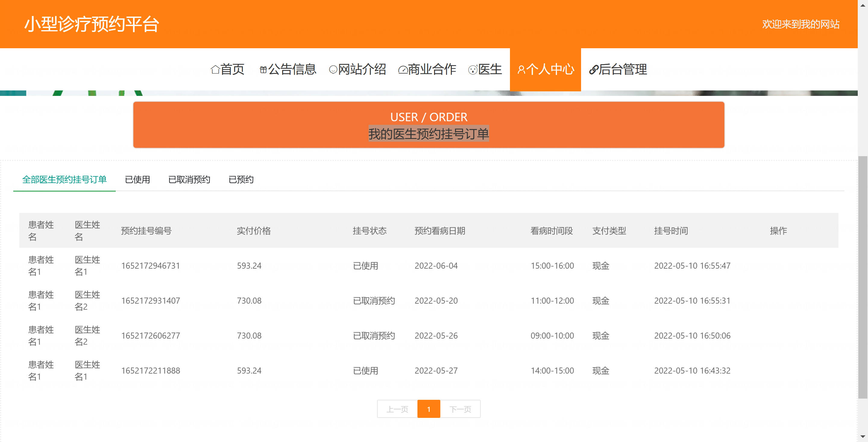The height and width of the screenshot is (442, 868).
Task: Click the 操作 column header
Action: pyautogui.click(x=778, y=231)
